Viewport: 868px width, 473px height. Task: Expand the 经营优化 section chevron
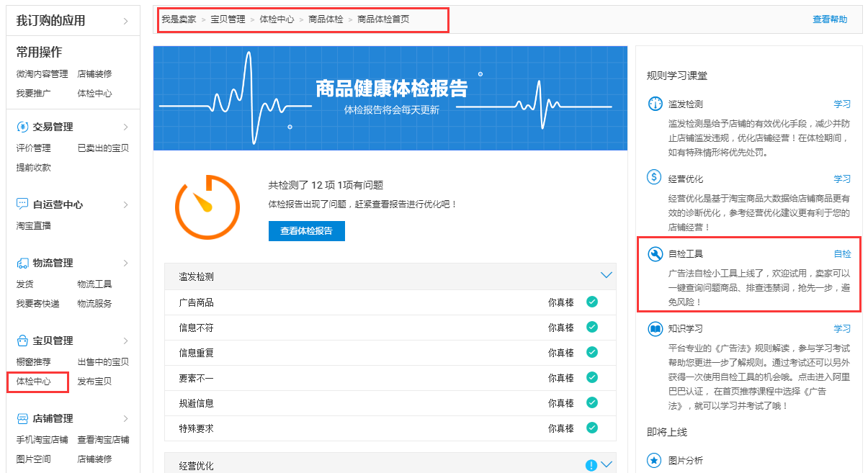click(x=607, y=465)
